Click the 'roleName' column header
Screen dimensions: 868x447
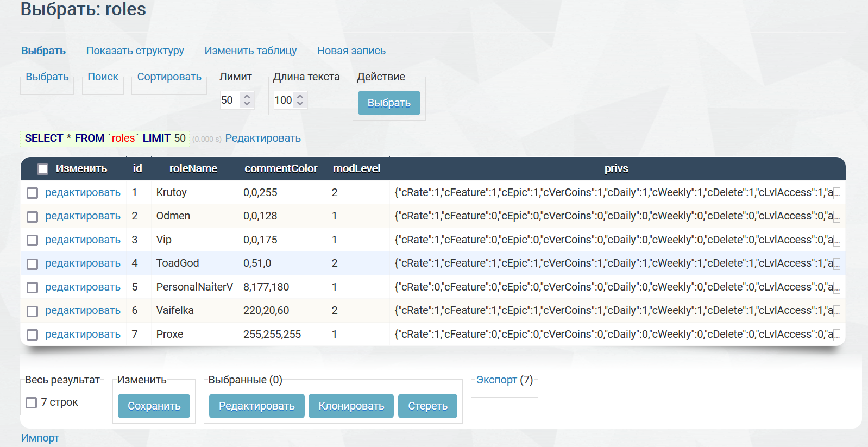click(193, 168)
